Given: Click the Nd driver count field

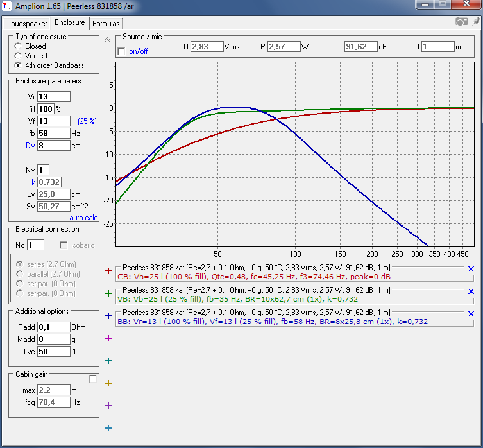Looking at the screenshot, I should tap(35, 245).
